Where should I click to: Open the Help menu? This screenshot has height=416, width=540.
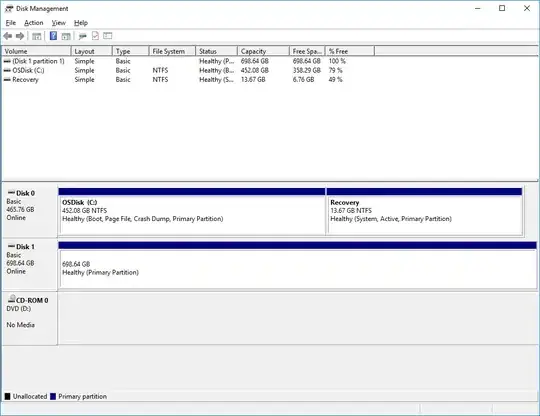81,23
